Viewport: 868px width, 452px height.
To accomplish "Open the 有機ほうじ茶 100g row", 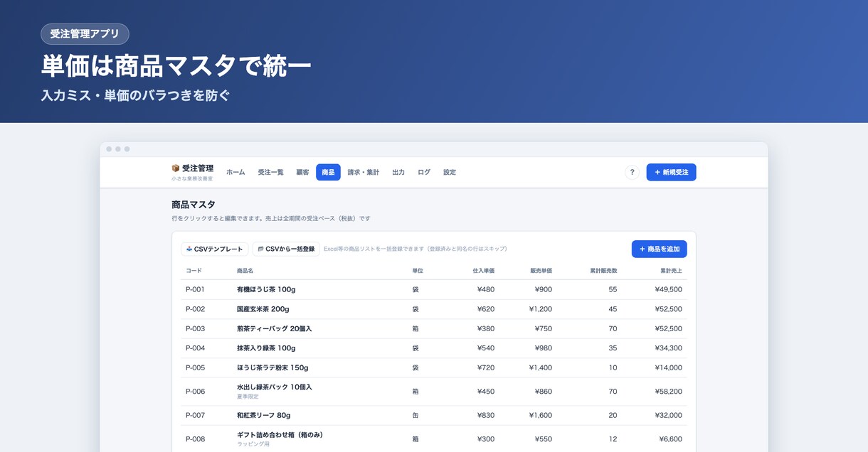I will pyautogui.click(x=434, y=289).
